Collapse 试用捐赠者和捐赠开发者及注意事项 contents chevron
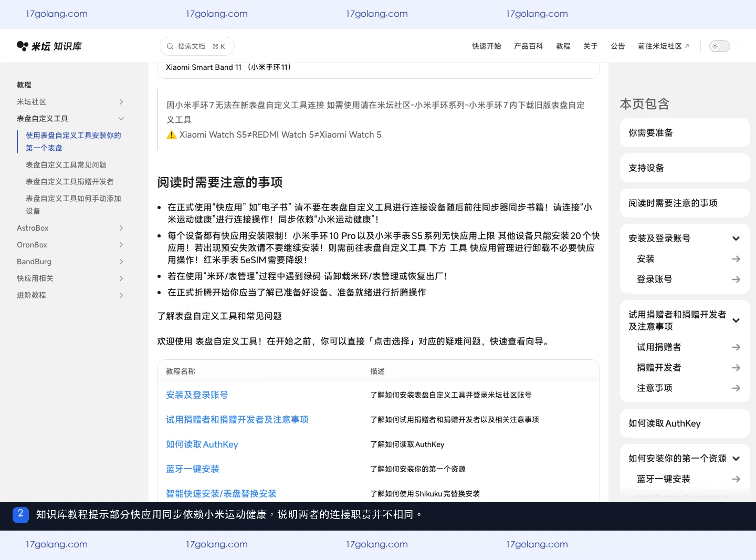This screenshot has height=560, width=756. [x=736, y=320]
